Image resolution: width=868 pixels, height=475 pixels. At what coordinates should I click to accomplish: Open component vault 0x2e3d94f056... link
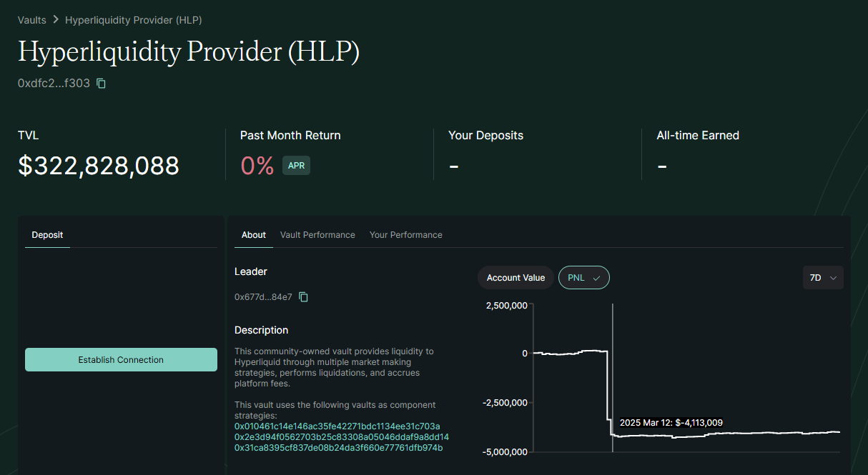point(342,437)
